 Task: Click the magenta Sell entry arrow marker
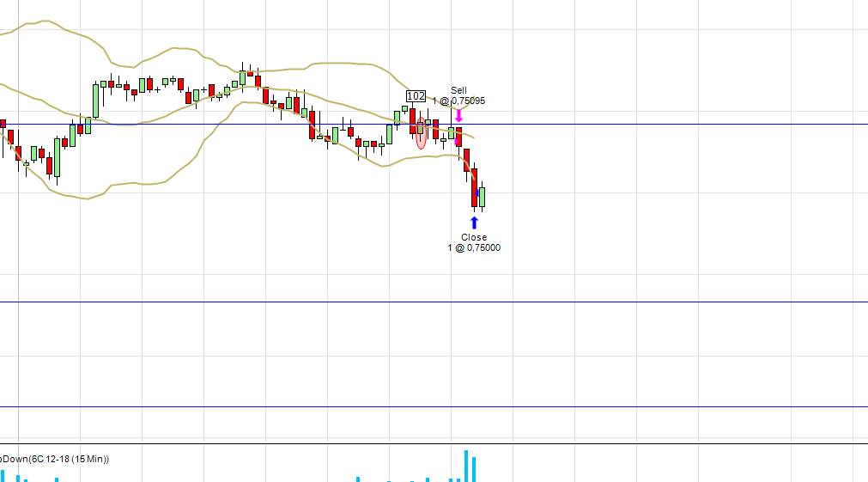coord(459,116)
